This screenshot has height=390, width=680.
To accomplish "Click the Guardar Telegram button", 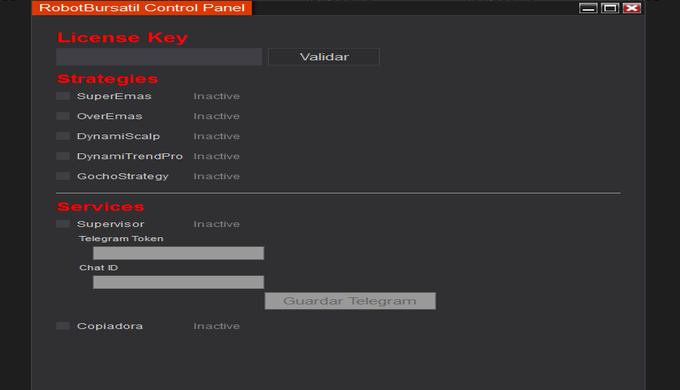I will (x=350, y=301).
